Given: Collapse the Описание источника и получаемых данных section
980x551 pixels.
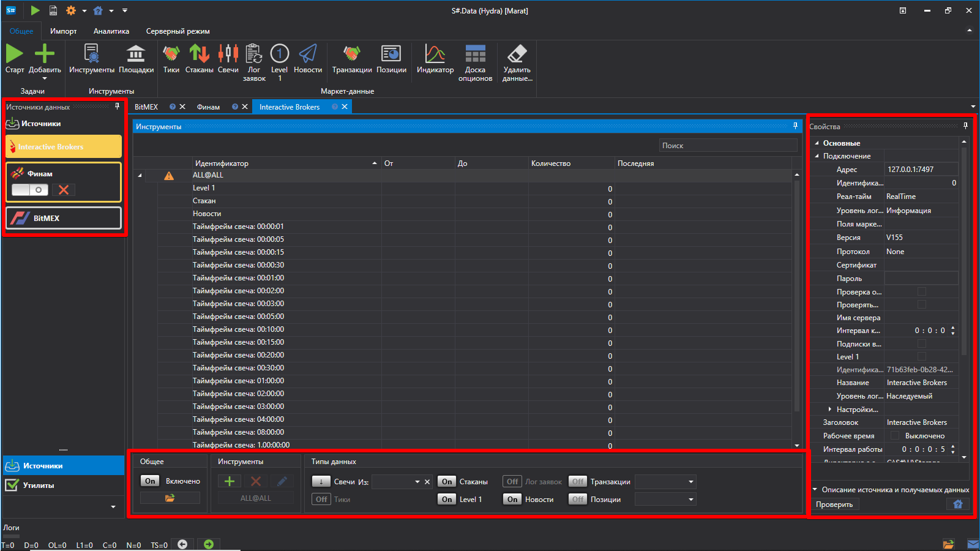Looking at the screenshot, I should [815, 490].
